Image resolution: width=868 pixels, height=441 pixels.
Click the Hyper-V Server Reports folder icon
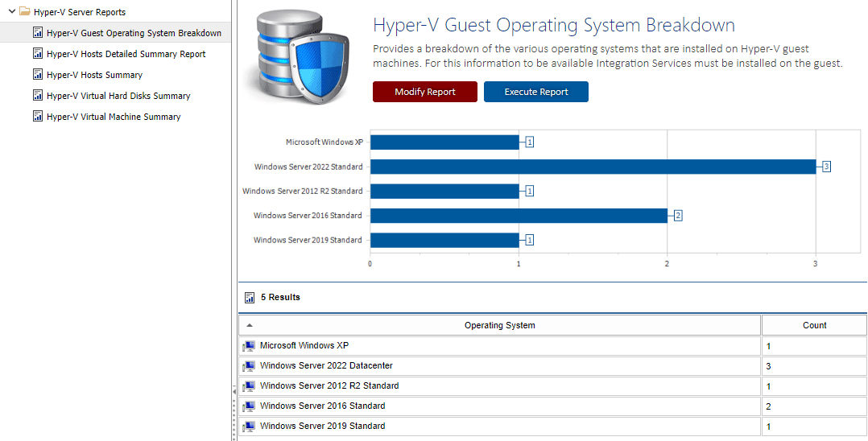[x=24, y=11]
